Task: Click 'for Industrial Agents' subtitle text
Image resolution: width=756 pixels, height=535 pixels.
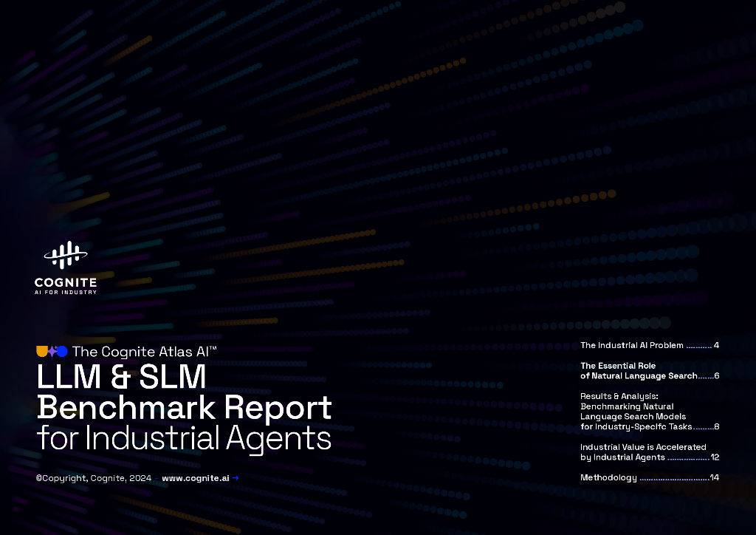Action: pos(184,438)
